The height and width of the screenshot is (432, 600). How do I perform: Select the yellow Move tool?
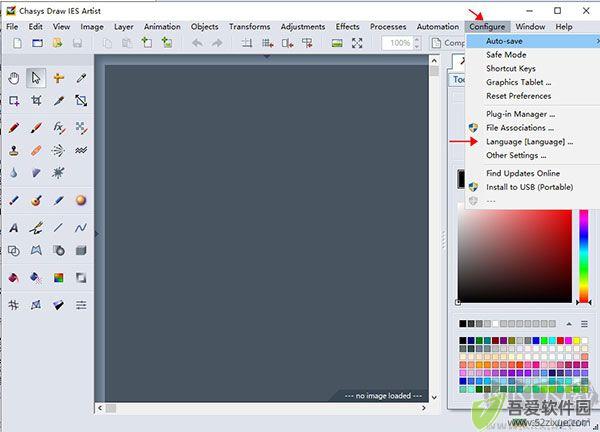(58, 78)
